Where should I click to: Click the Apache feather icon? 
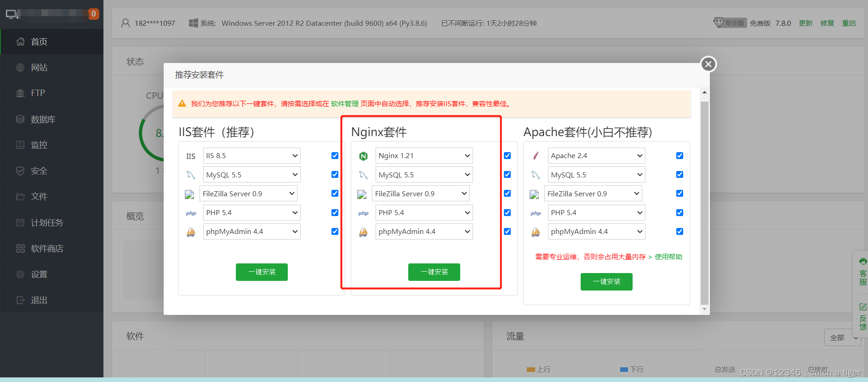click(536, 156)
